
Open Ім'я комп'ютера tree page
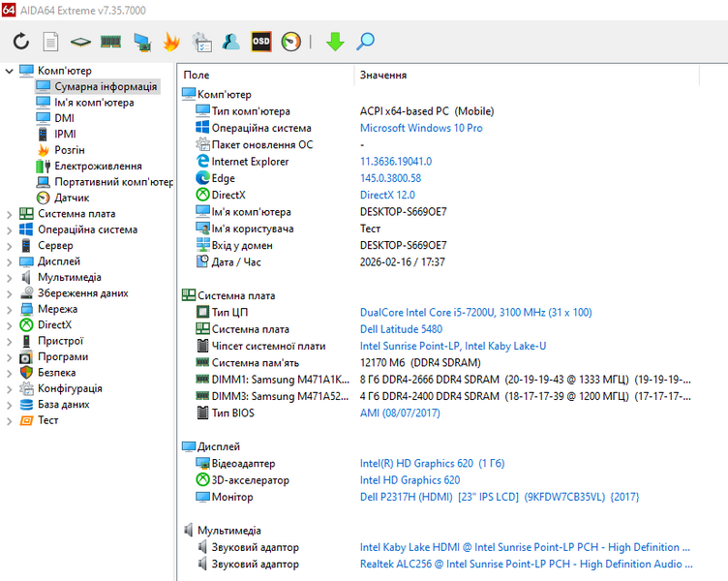(85, 103)
